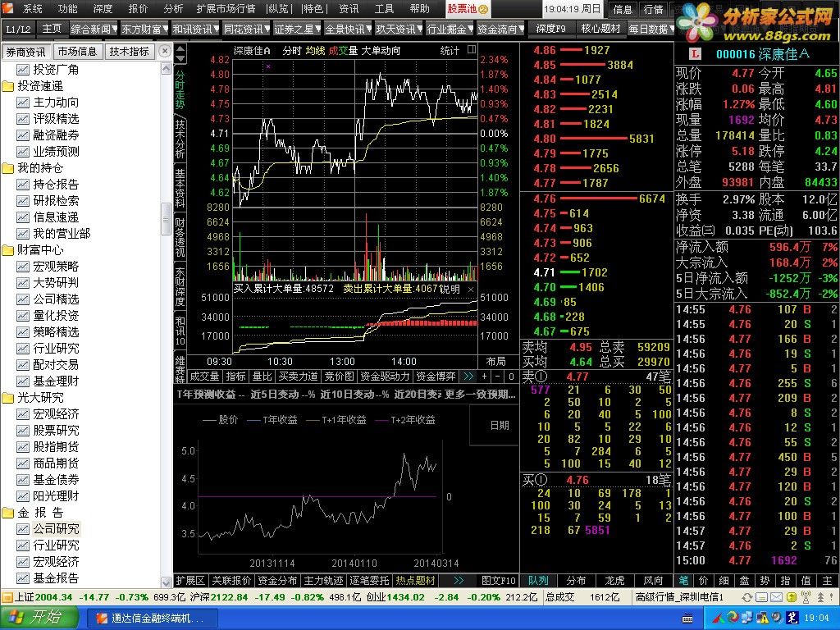The image size is (840, 630).
Task: Toggle the L1/L2 data level button
Action: (x=19, y=29)
